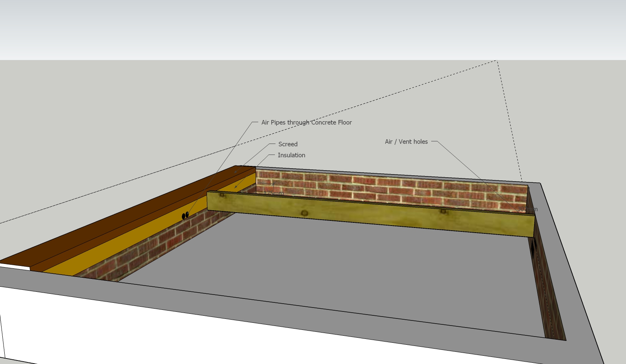Select the rightmost bolt on the timber joist
The image size is (626, 364).
click(x=443, y=211)
